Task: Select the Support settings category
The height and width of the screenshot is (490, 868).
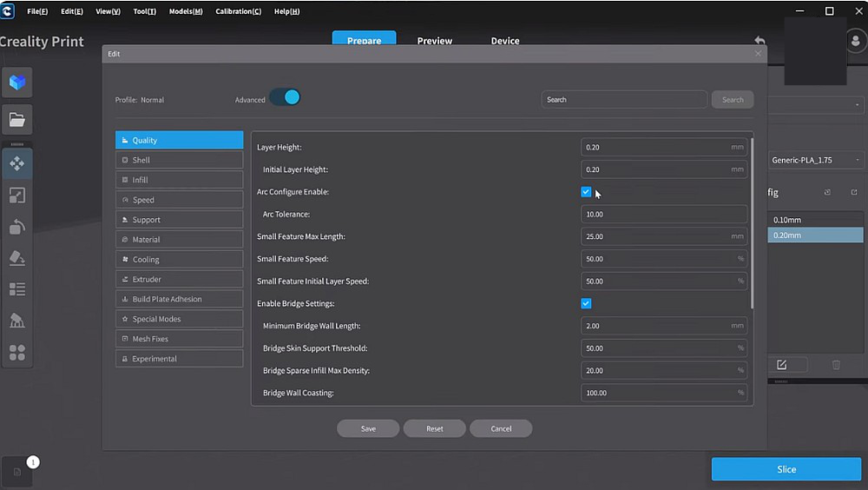Action: (180, 220)
